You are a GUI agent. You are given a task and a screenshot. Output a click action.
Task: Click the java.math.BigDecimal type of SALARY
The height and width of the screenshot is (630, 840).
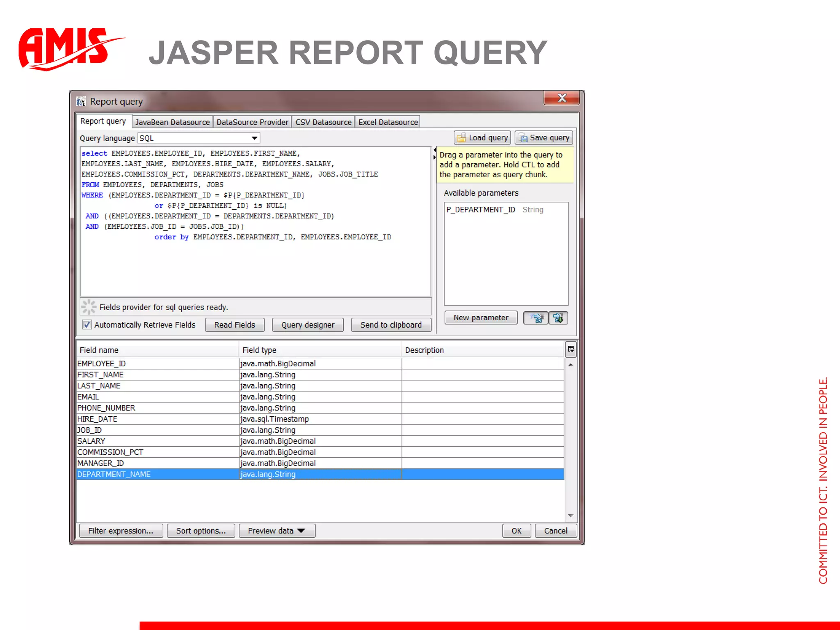[x=320, y=441]
